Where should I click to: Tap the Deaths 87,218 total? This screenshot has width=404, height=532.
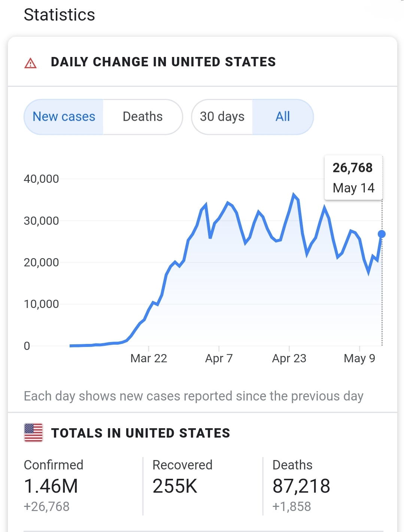pyautogui.click(x=301, y=486)
